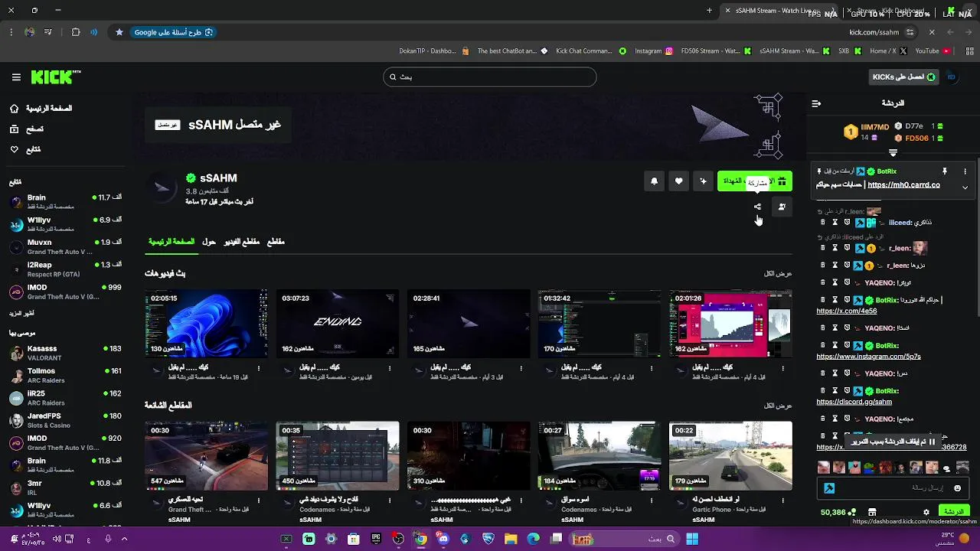Open Discord from the Windows taskbar
980x551 pixels.
tap(443, 539)
